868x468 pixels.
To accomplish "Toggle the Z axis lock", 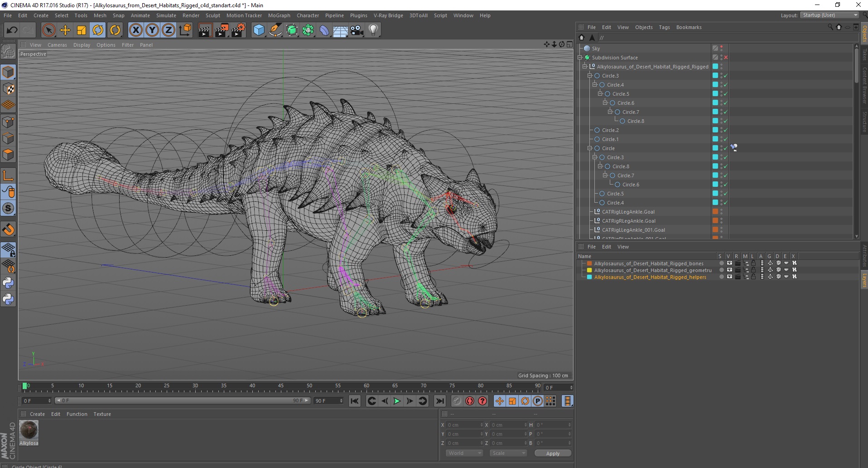I will [169, 30].
